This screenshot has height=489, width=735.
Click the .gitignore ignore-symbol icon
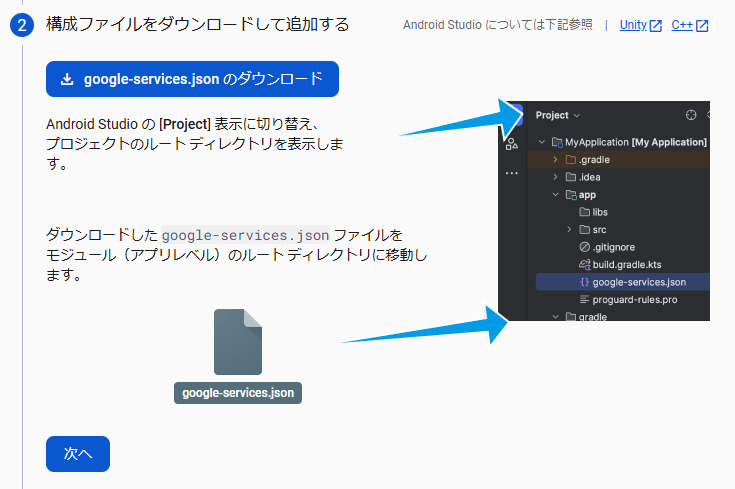[x=585, y=247]
